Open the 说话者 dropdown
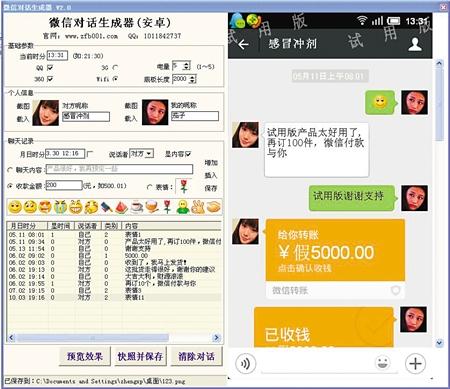 141,154
